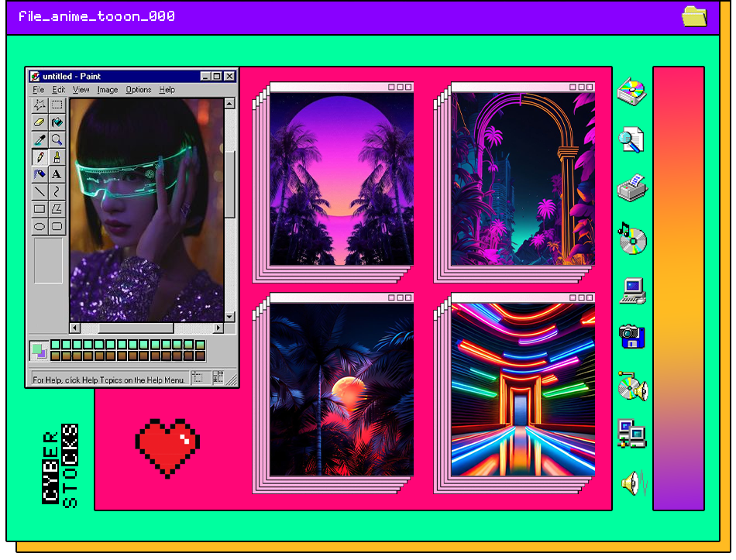Click the foreground/background color indicator box
The height and width of the screenshot is (560, 736).
tap(39, 351)
